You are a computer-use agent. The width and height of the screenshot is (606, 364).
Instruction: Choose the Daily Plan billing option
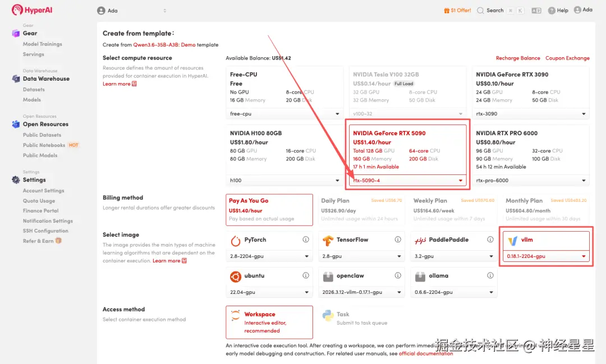[x=361, y=210]
